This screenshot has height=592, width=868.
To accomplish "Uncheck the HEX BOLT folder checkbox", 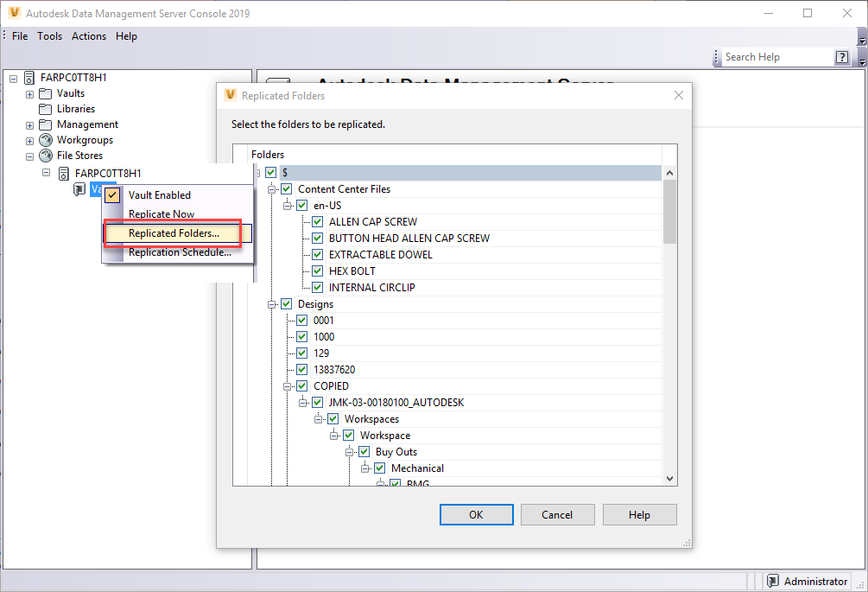I will coord(317,271).
